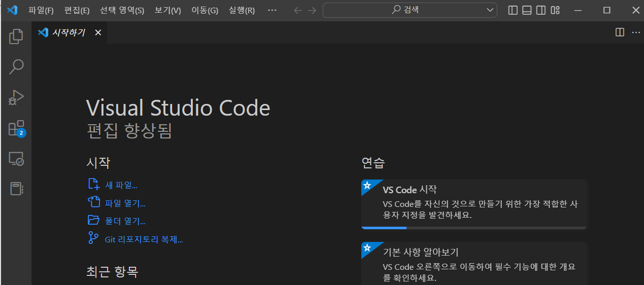This screenshot has height=285, width=644.
Task: Open the 기본 사항 알아보기 walkthrough card
Action: pyautogui.click(x=474, y=263)
